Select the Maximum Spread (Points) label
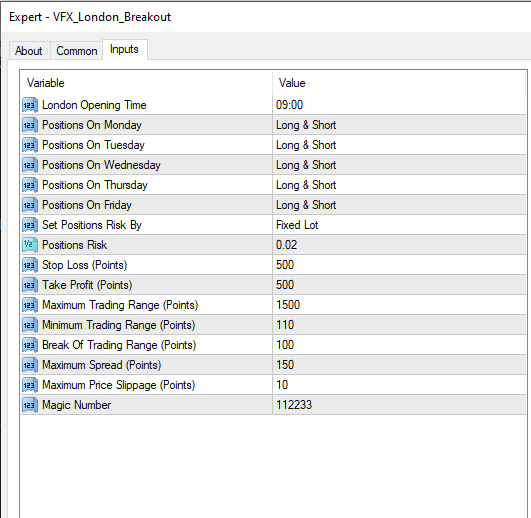Viewport: 531px width, 518px height. (x=102, y=365)
